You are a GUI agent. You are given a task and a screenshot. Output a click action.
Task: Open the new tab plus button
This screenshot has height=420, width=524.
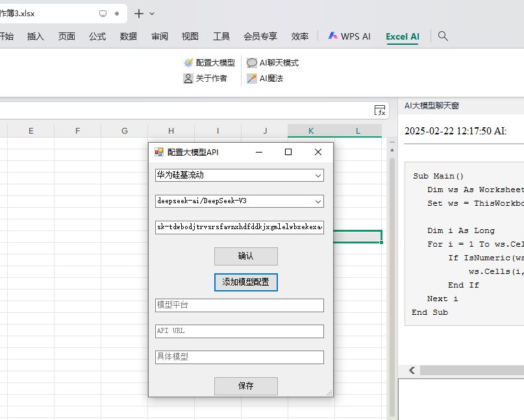click(139, 14)
